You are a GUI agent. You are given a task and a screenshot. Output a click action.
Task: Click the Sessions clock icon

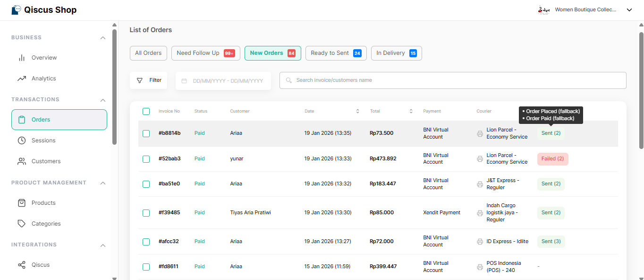22,140
